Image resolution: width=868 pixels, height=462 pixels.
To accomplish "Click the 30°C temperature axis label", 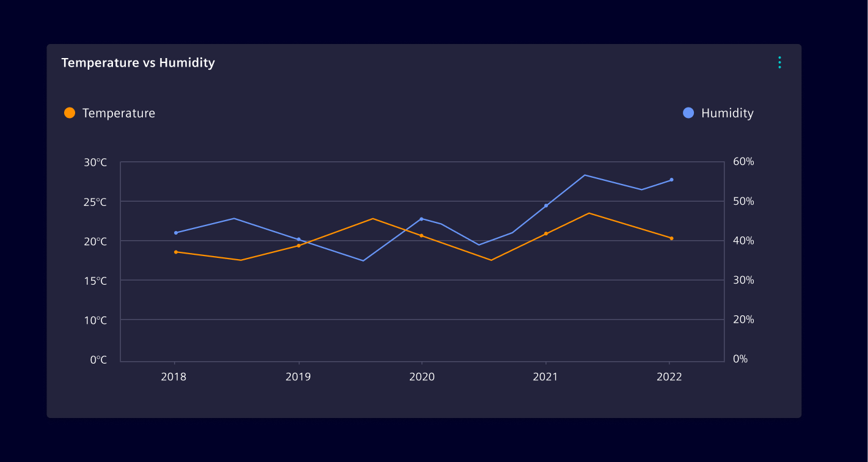I will [x=95, y=163].
